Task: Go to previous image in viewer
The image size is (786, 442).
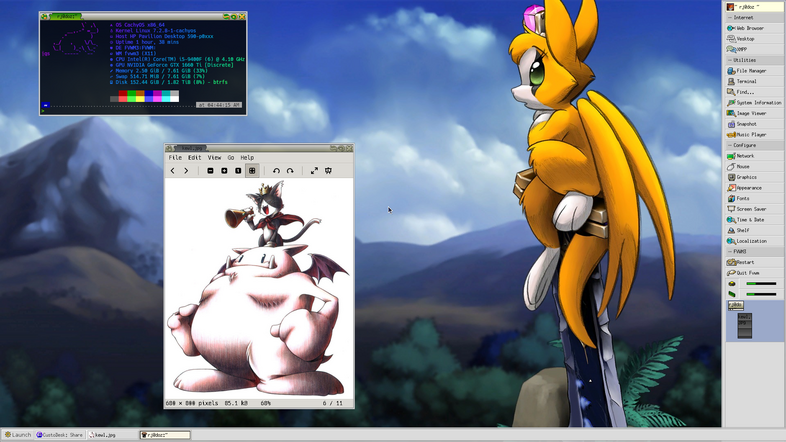Action: click(x=172, y=171)
